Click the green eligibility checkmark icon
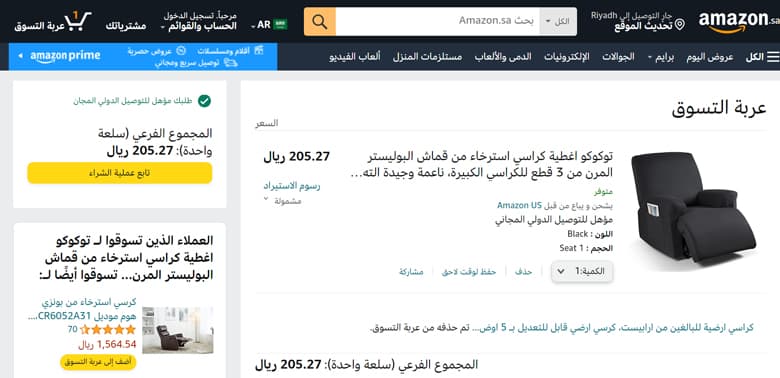 click(204, 101)
